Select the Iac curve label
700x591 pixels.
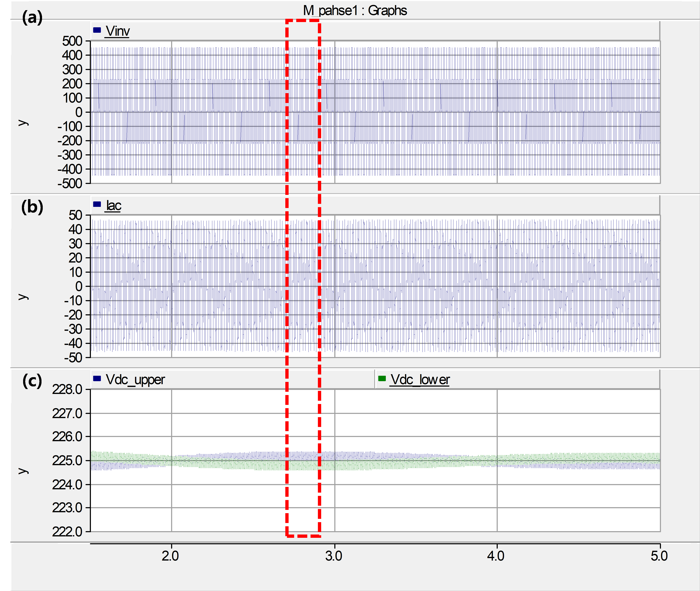pyautogui.click(x=114, y=205)
